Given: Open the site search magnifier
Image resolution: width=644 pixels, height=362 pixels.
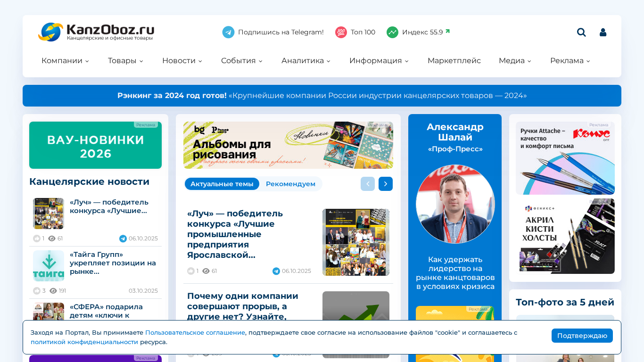Looking at the screenshot, I should [x=581, y=32].
